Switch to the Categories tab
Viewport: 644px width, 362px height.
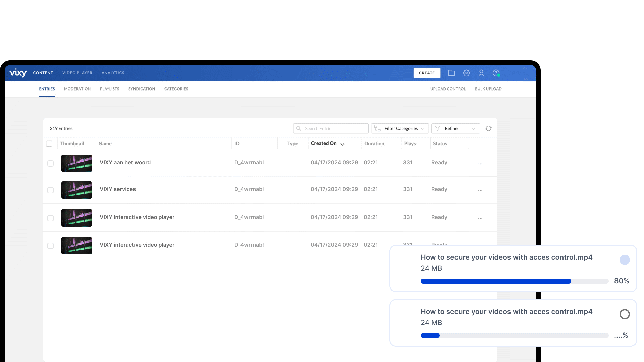[176, 89]
